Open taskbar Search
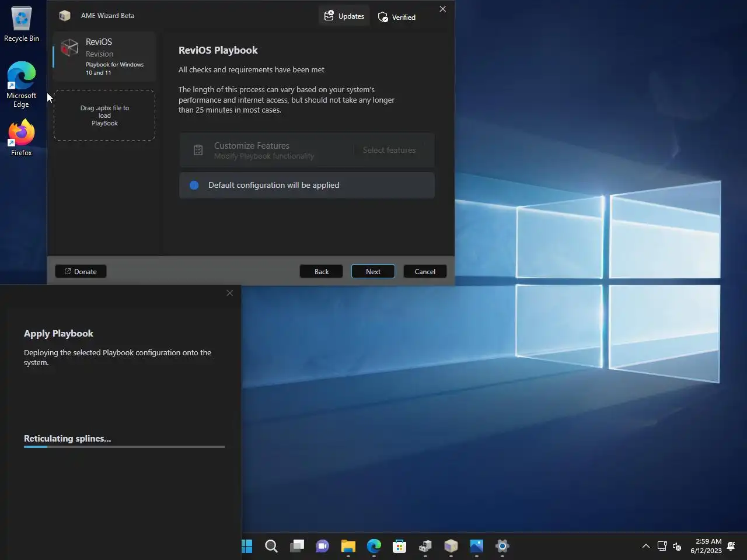The height and width of the screenshot is (560, 747). [x=271, y=546]
